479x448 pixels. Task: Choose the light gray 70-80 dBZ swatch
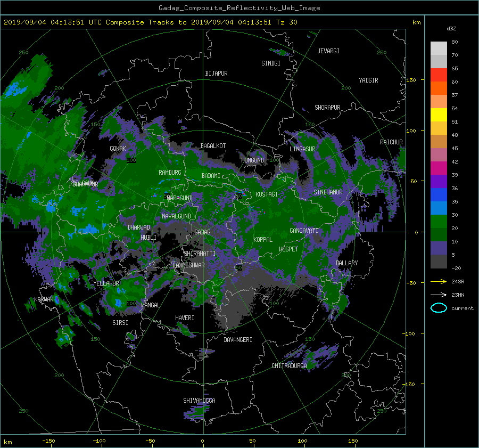click(x=439, y=48)
